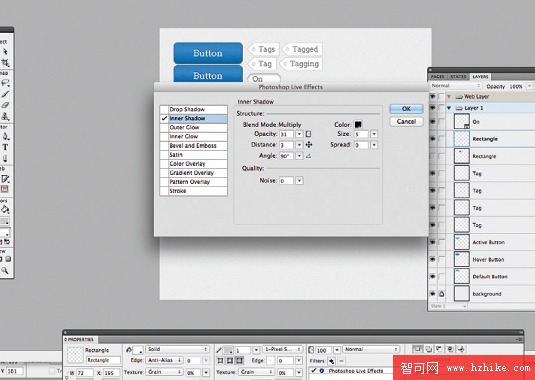Click the last path combine icon

[x=461, y=349]
